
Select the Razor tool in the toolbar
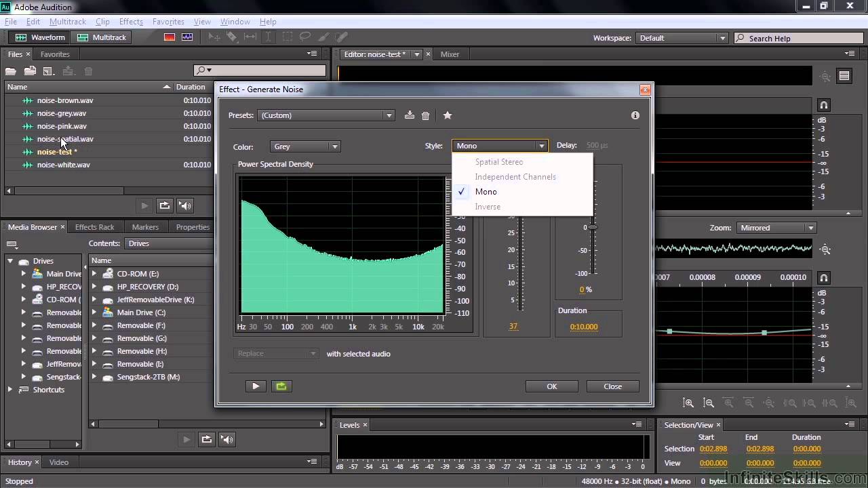click(x=231, y=37)
